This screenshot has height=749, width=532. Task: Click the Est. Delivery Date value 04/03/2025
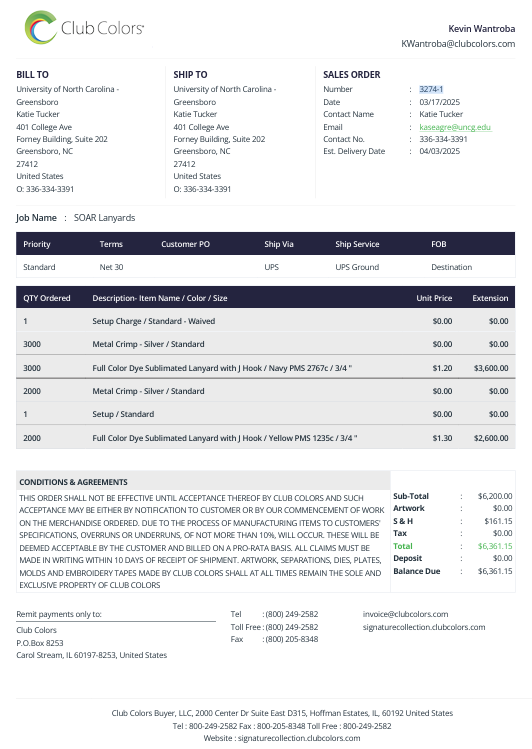[x=439, y=151]
